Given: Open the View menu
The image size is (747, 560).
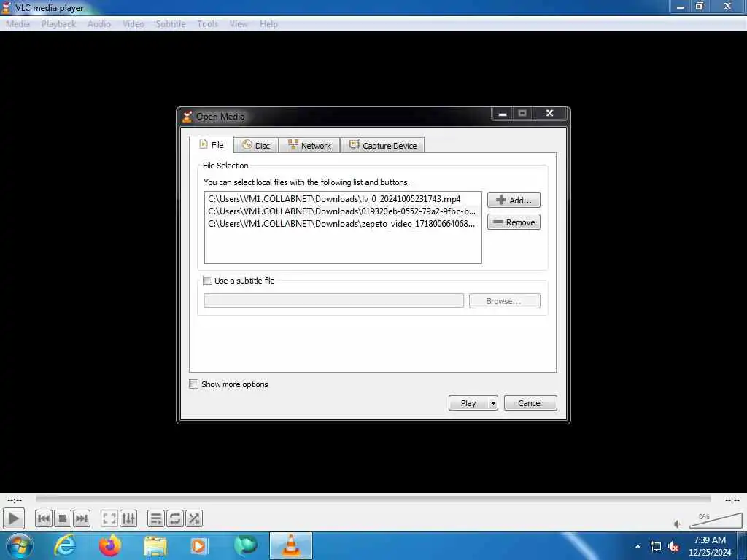Looking at the screenshot, I should (x=239, y=24).
